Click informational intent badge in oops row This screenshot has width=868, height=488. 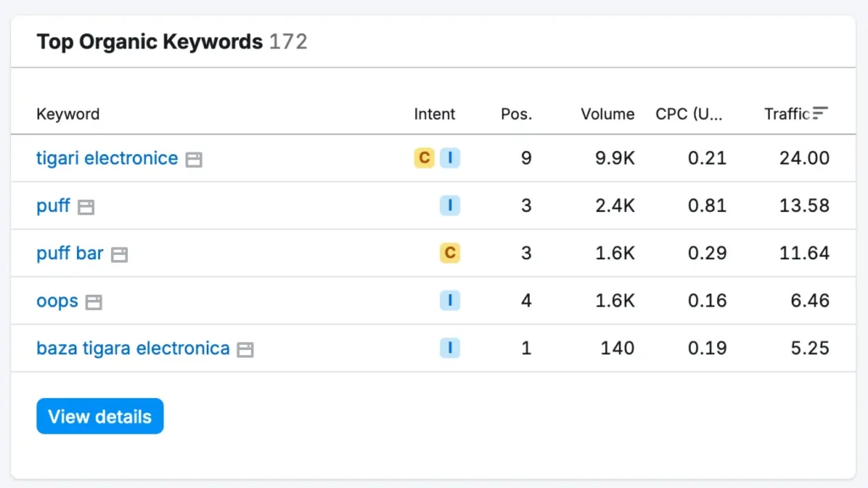pos(450,301)
